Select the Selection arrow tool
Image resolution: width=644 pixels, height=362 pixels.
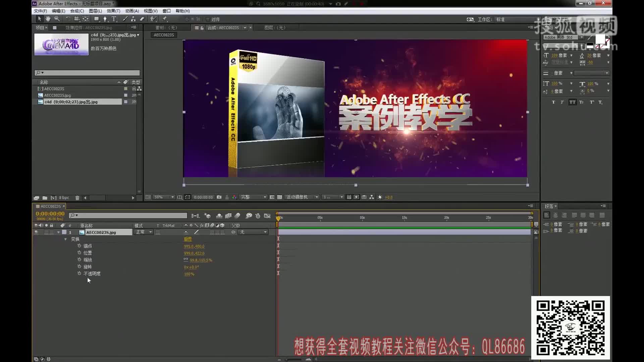coord(39,19)
